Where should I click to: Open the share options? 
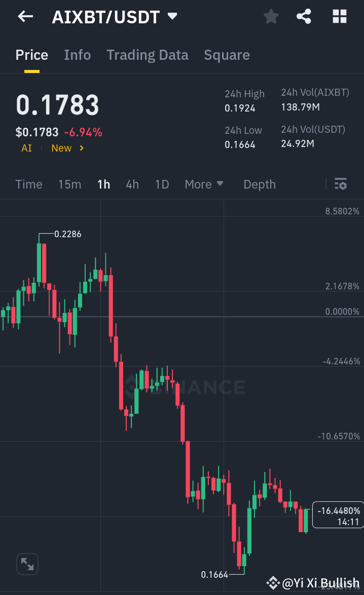click(304, 16)
